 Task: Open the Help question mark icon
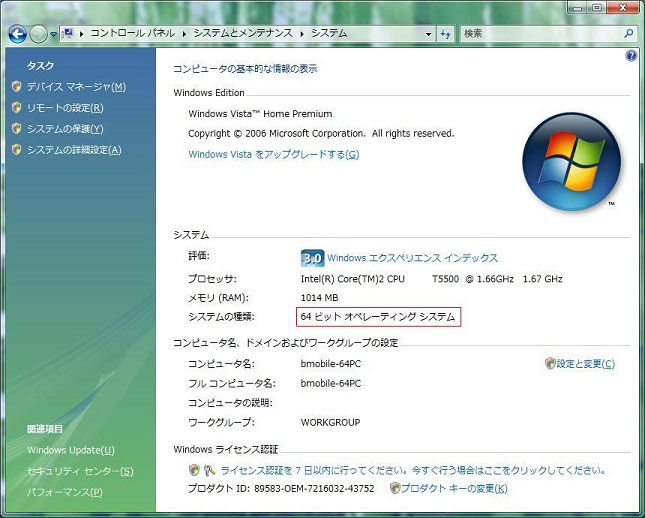[x=631, y=56]
